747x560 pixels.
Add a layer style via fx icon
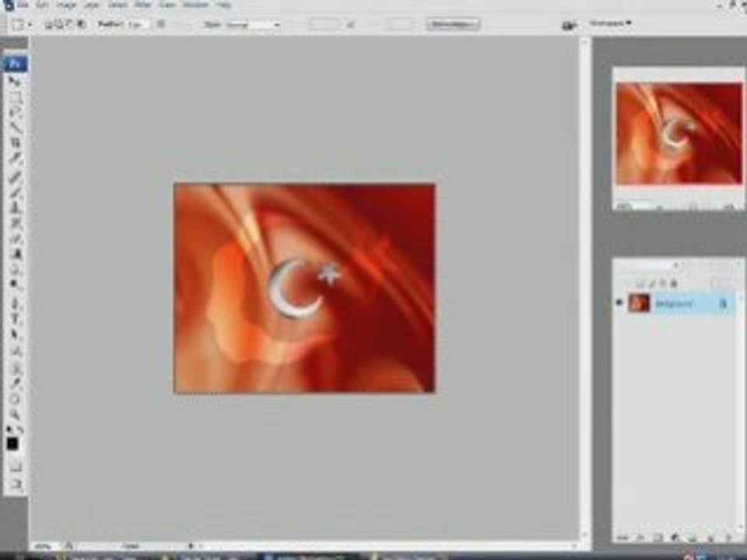640,537
